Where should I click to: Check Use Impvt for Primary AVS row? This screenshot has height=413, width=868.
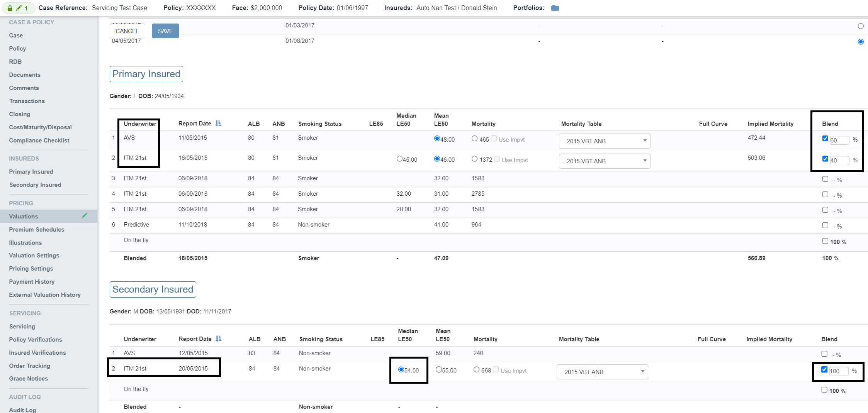click(494, 139)
